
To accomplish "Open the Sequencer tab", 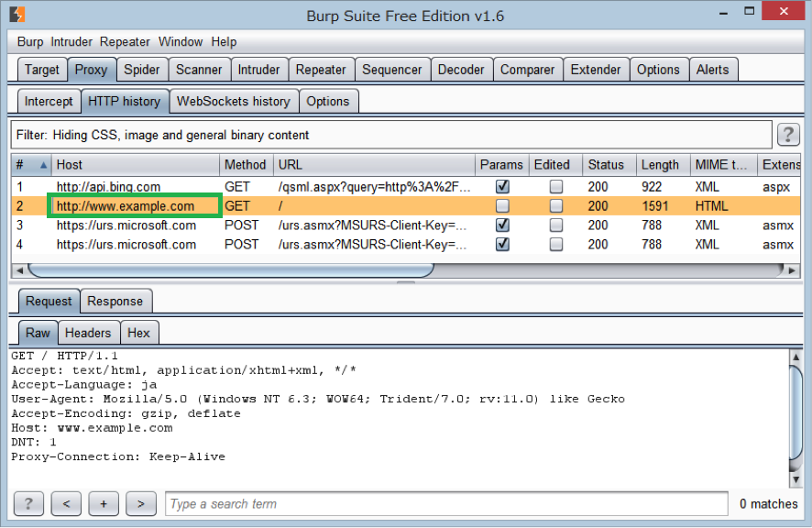I will [392, 70].
